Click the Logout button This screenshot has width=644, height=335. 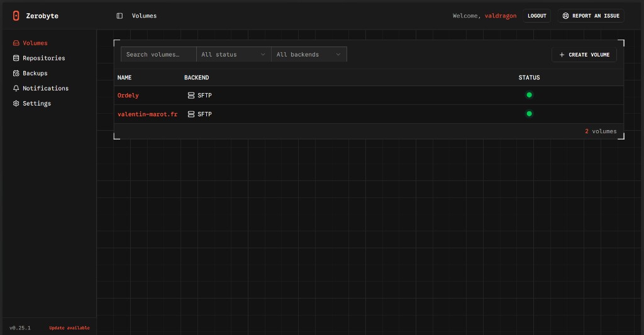[x=536, y=16]
